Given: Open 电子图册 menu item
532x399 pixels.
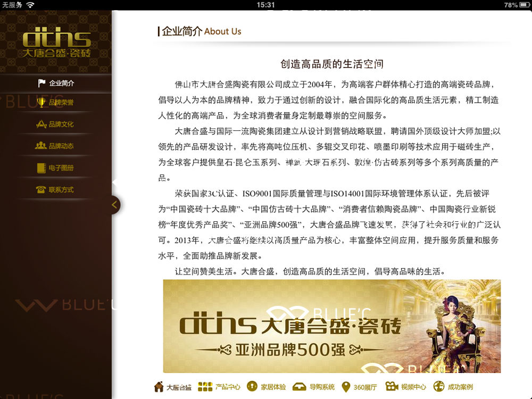Looking at the screenshot, I should click(55, 168).
